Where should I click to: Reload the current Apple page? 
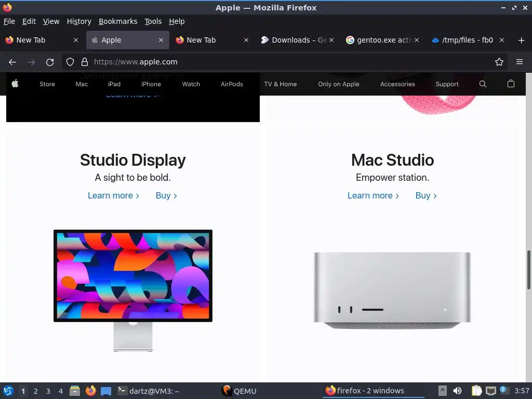click(50, 62)
